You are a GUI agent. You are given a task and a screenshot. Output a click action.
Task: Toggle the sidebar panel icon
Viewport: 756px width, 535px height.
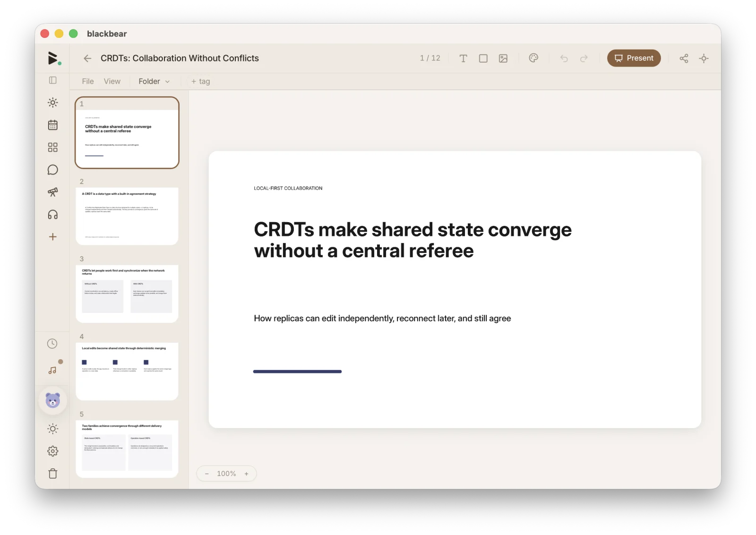pyautogui.click(x=53, y=80)
